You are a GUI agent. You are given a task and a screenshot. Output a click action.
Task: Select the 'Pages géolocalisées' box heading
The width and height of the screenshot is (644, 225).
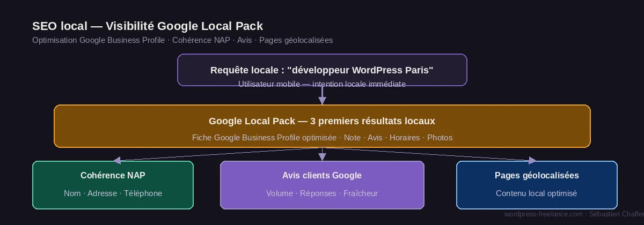(x=537, y=175)
